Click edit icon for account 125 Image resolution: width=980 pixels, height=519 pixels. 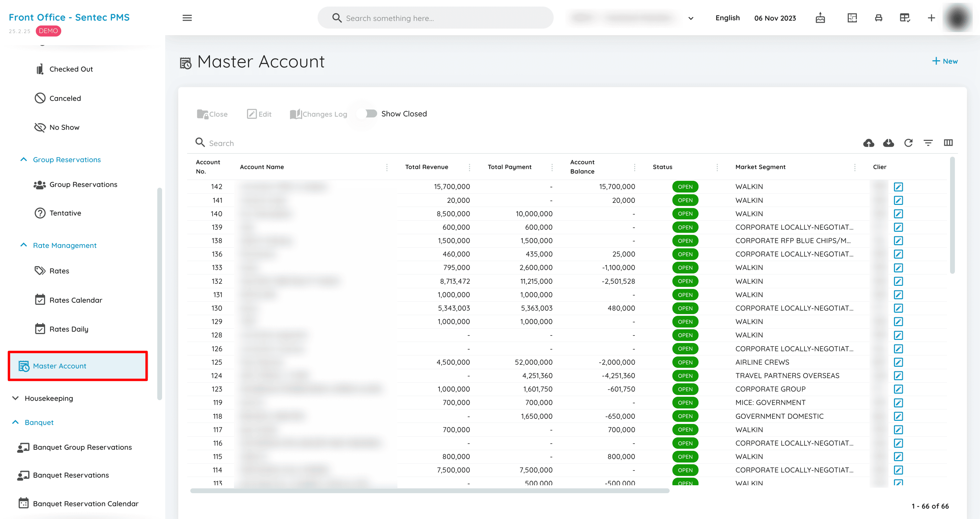point(898,362)
